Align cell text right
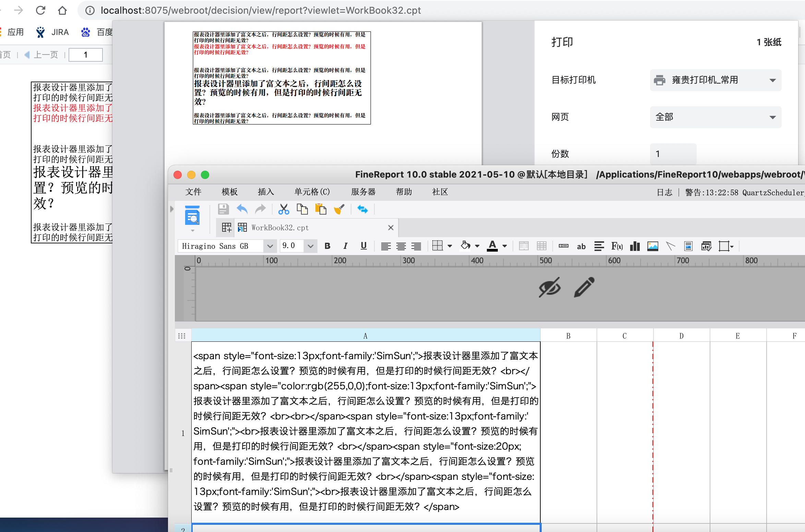Viewport: 805px width, 532px height. coord(416,246)
